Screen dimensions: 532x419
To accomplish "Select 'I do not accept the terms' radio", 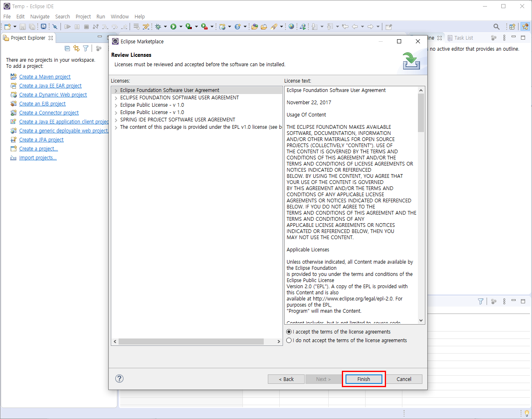I will tap(289, 340).
